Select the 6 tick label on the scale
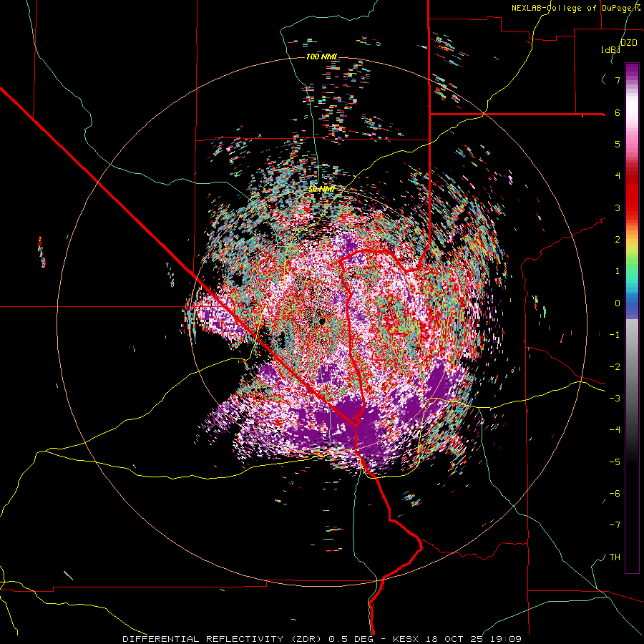Viewport: 644px width, 644px height. (x=618, y=112)
